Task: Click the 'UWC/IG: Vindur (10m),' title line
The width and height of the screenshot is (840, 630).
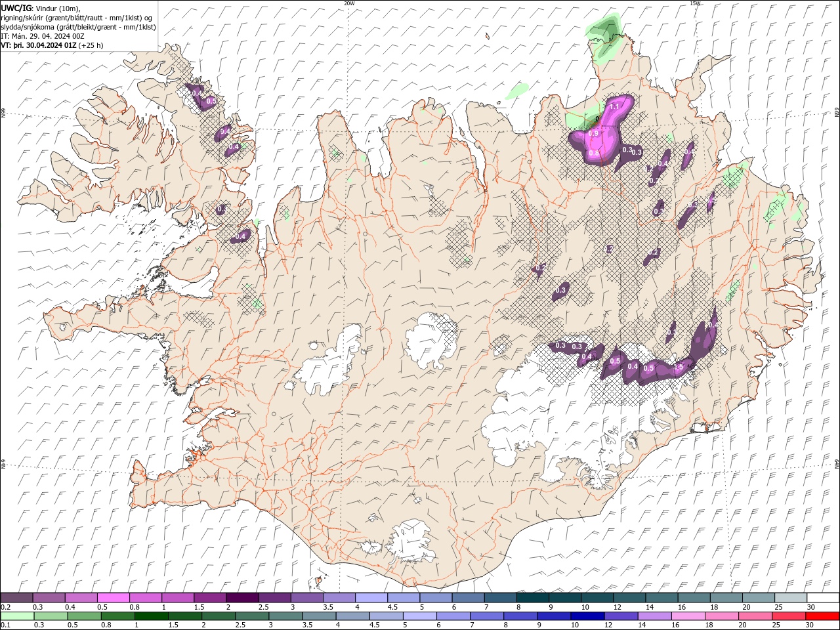Action: (x=41, y=8)
